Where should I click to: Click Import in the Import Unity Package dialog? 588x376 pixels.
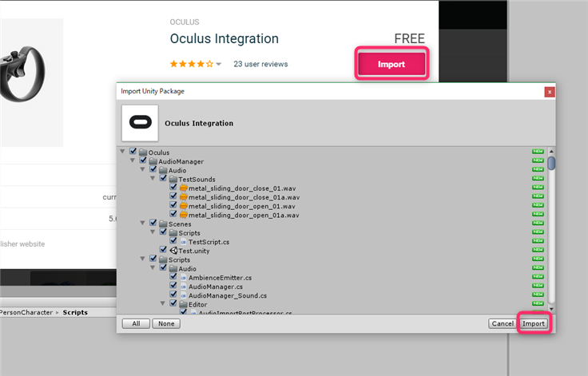tap(534, 323)
